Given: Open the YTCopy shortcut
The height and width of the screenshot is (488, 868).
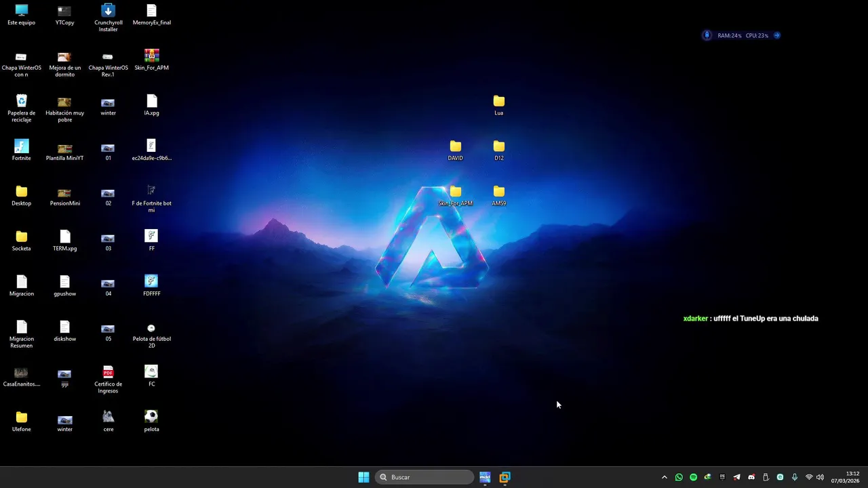Looking at the screenshot, I should coord(64,15).
